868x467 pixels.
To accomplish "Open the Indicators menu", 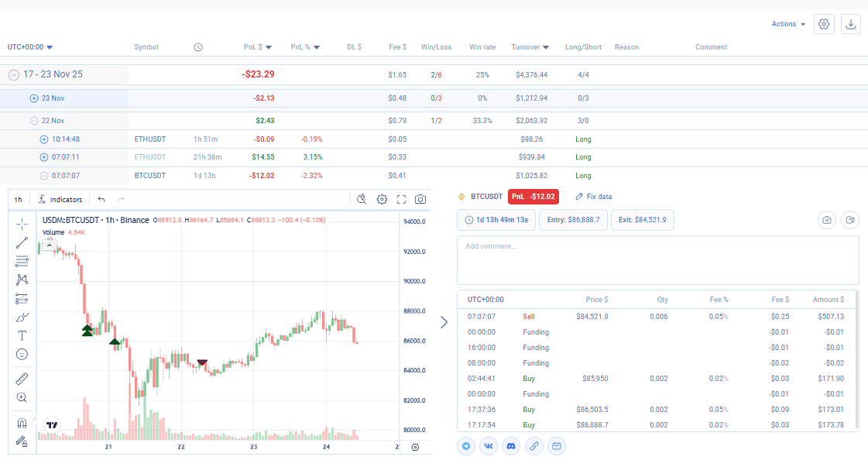I will pos(60,200).
